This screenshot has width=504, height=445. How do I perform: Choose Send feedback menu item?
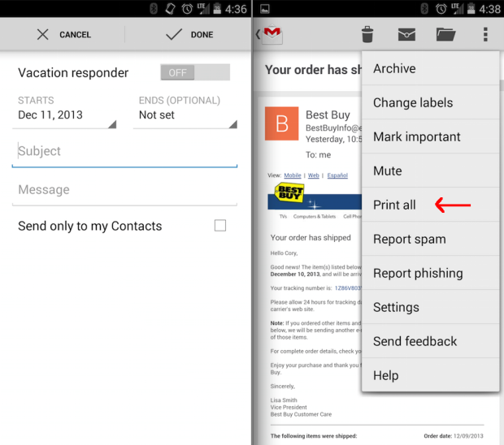click(430, 341)
